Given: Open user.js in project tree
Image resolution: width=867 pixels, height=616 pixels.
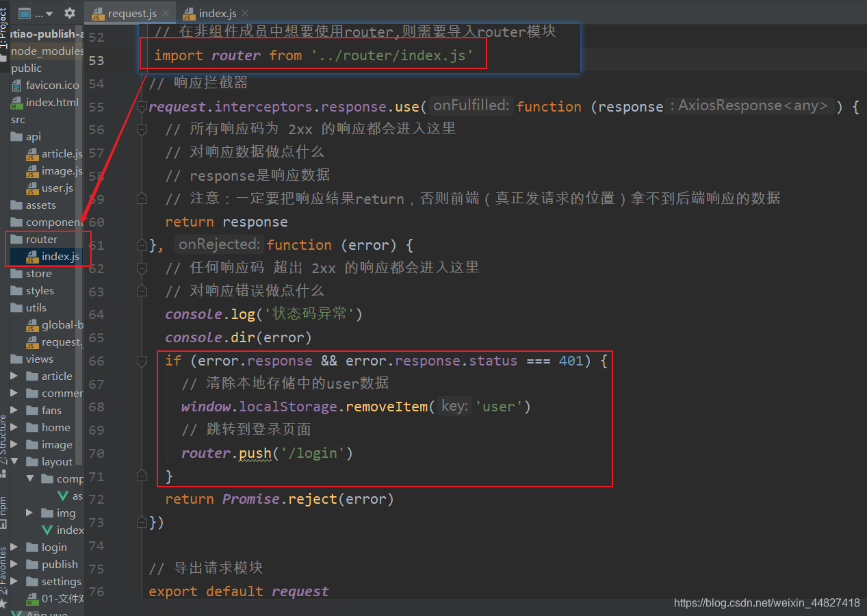Looking at the screenshot, I should pos(57,188).
